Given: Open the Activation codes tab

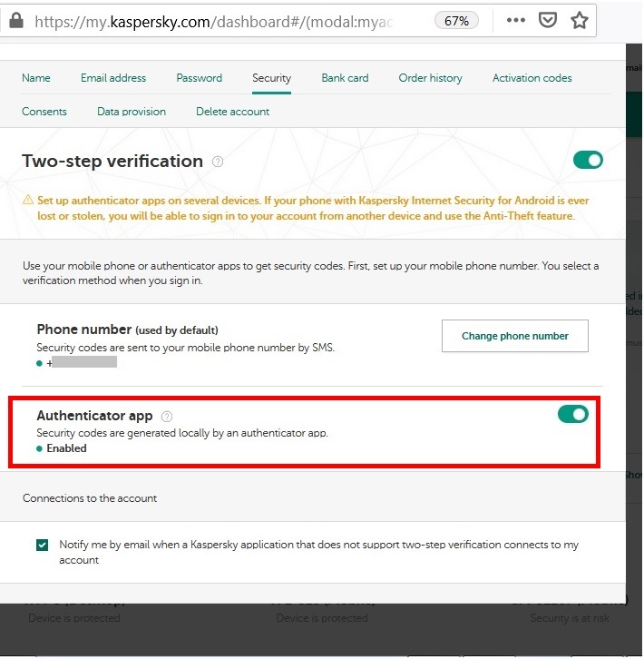Looking at the screenshot, I should click(x=532, y=78).
